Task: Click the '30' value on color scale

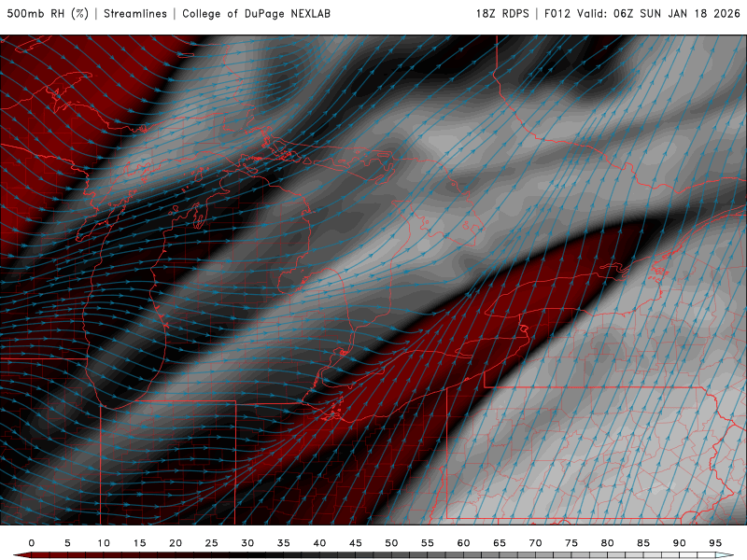Action: [247, 543]
